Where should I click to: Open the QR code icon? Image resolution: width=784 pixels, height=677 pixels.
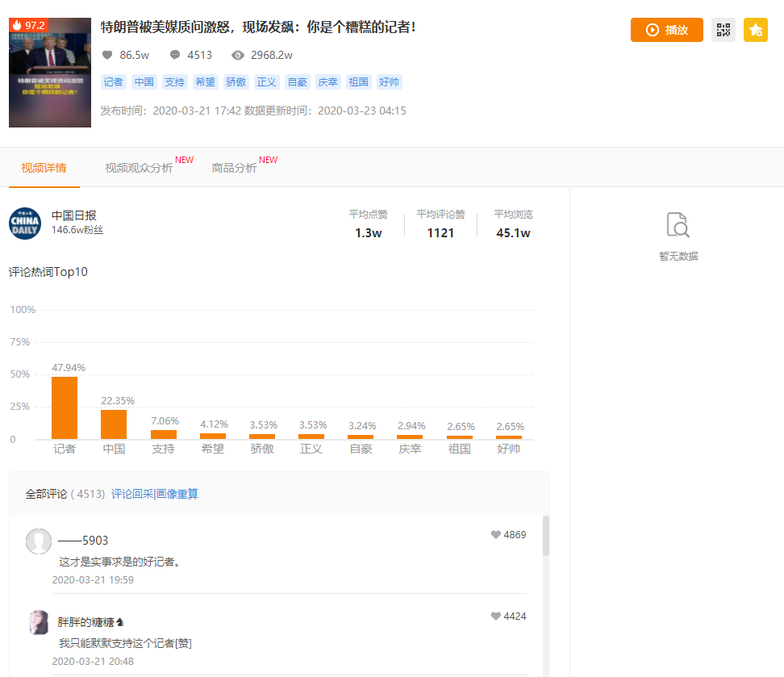point(723,30)
